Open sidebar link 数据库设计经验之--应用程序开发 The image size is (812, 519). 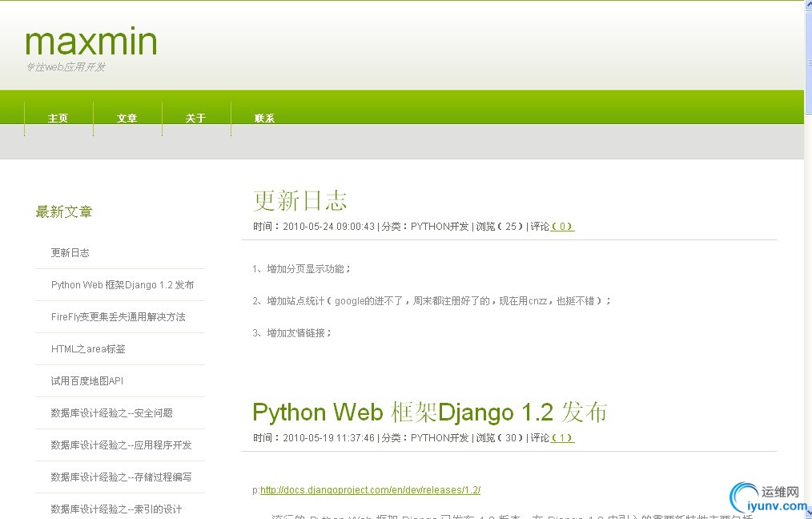click(121, 445)
